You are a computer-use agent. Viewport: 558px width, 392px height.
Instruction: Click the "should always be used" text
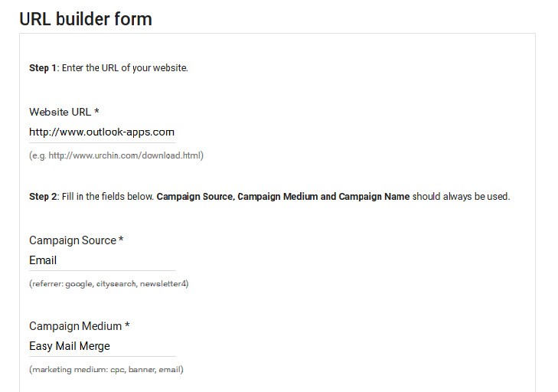(462, 197)
